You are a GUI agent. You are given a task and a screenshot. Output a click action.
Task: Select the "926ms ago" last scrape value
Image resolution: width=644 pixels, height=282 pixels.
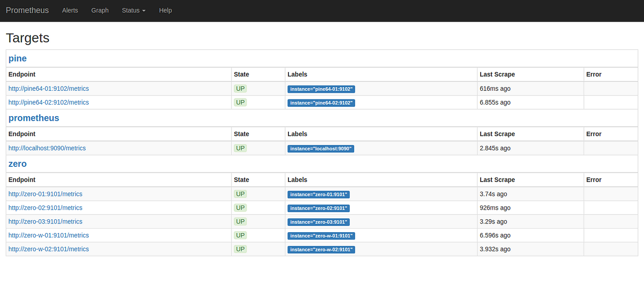click(495, 208)
